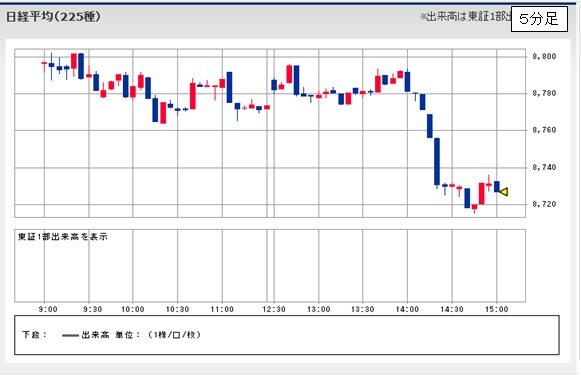581x375 pixels.
Task: Click the 単位: (1株/口/枚) legend text
Action: tap(158, 335)
